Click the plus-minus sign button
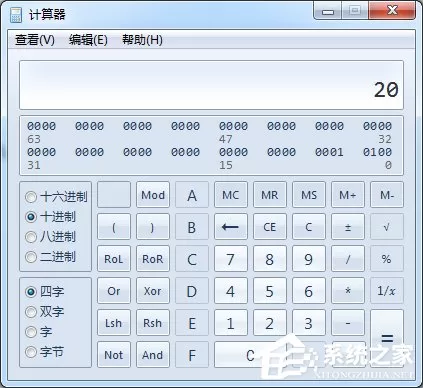423x388 pixels. 348,227
